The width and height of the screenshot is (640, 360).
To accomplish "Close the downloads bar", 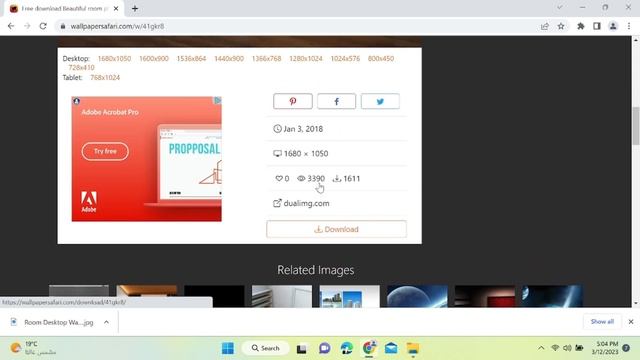I will pos(631,322).
